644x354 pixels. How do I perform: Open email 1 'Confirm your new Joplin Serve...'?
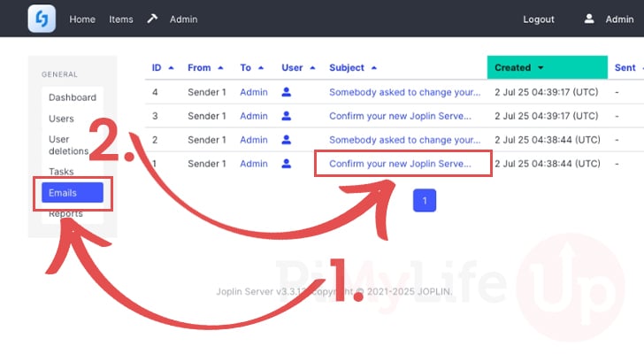[400, 164]
